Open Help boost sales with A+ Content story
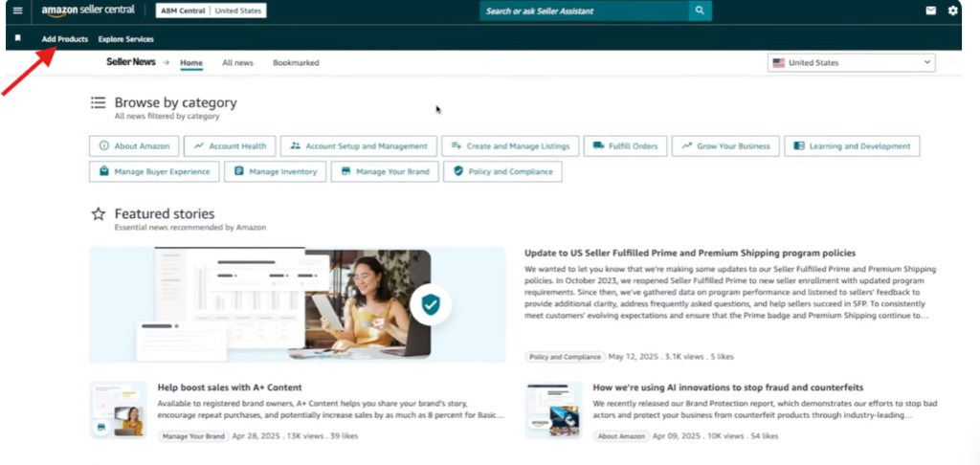Screen dimensions: 980x465 pyautogui.click(x=230, y=387)
